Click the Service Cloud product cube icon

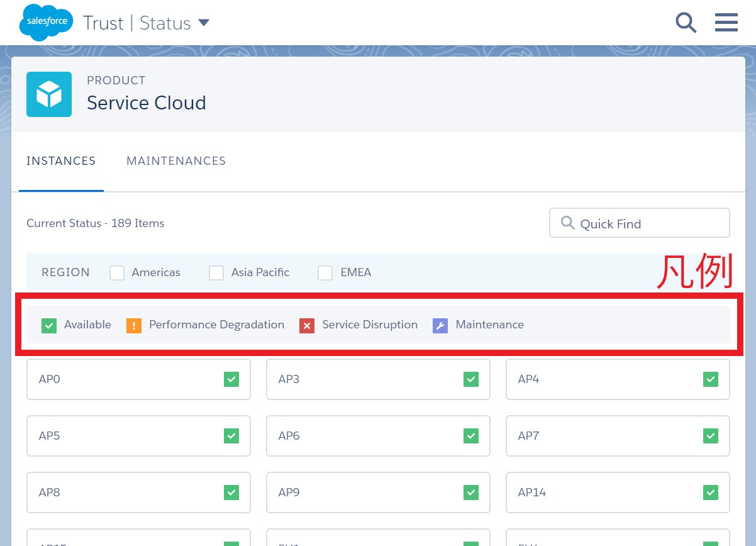point(49,94)
